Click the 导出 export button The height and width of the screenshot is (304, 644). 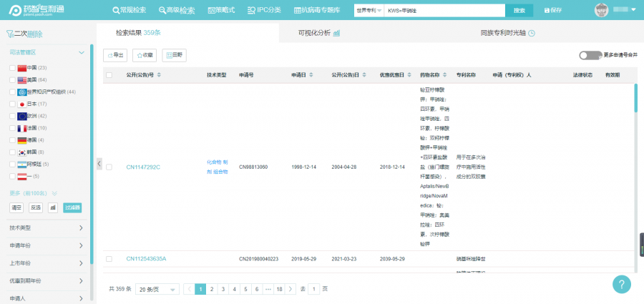[116, 54]
